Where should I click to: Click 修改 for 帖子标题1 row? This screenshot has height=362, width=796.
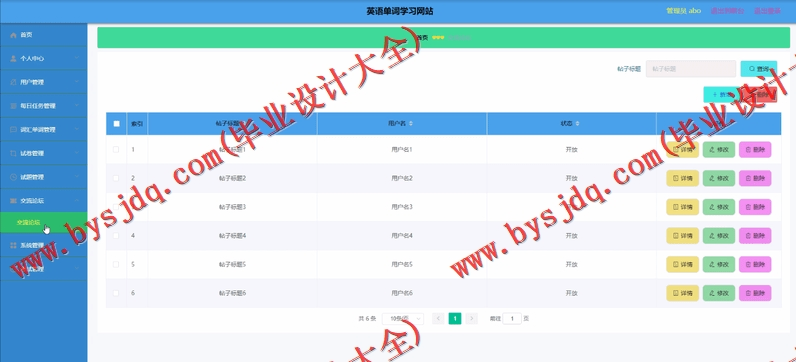point(719,150)
